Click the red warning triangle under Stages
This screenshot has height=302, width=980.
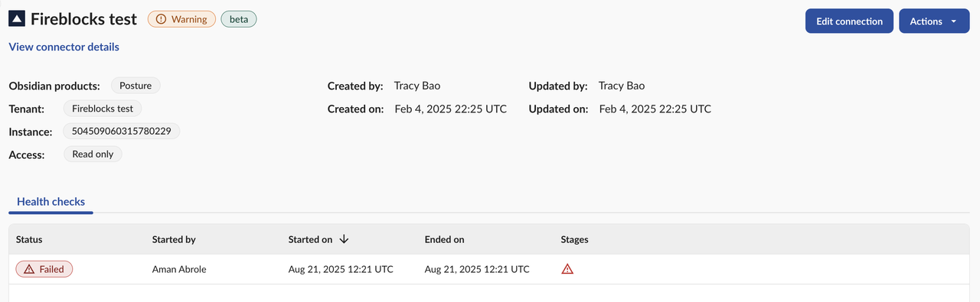tap(567, 269)
